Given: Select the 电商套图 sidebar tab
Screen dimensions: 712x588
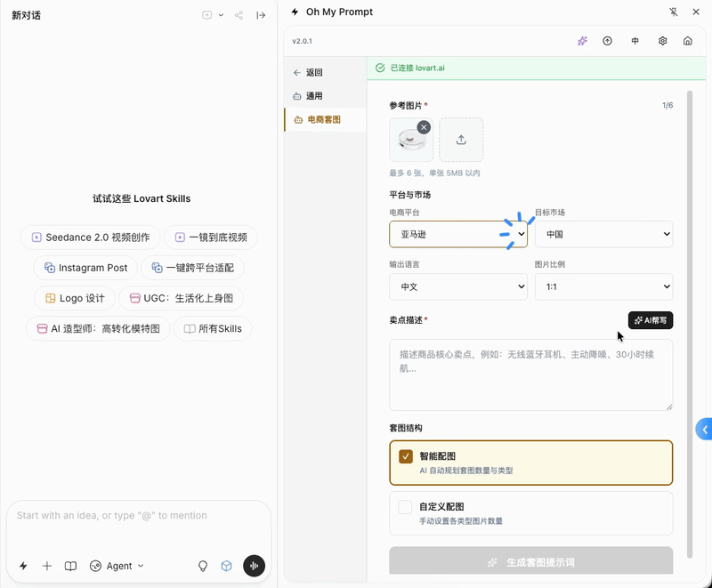Looking at the screenshot, I should [325, 120].
